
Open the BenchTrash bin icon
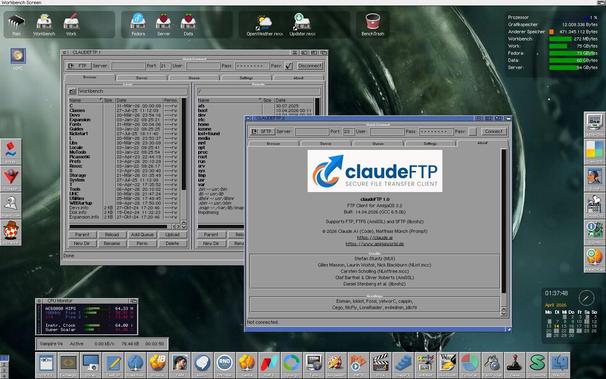[x=373, y=24]
